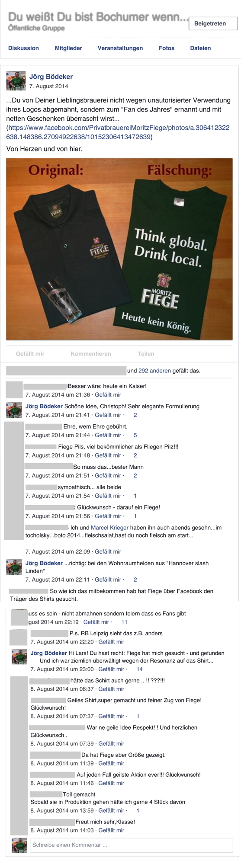Show the 292 anderen who liked this
The image size is (241, 868).
pos(154,371)
